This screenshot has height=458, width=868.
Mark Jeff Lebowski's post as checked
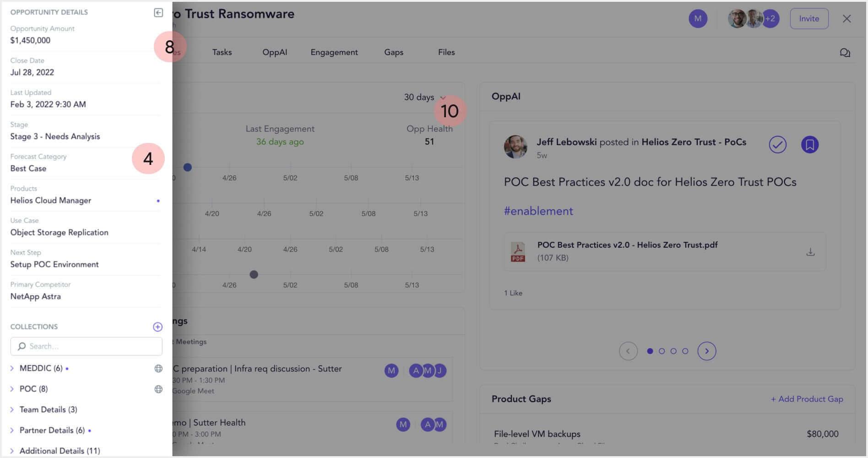[777, 145]
